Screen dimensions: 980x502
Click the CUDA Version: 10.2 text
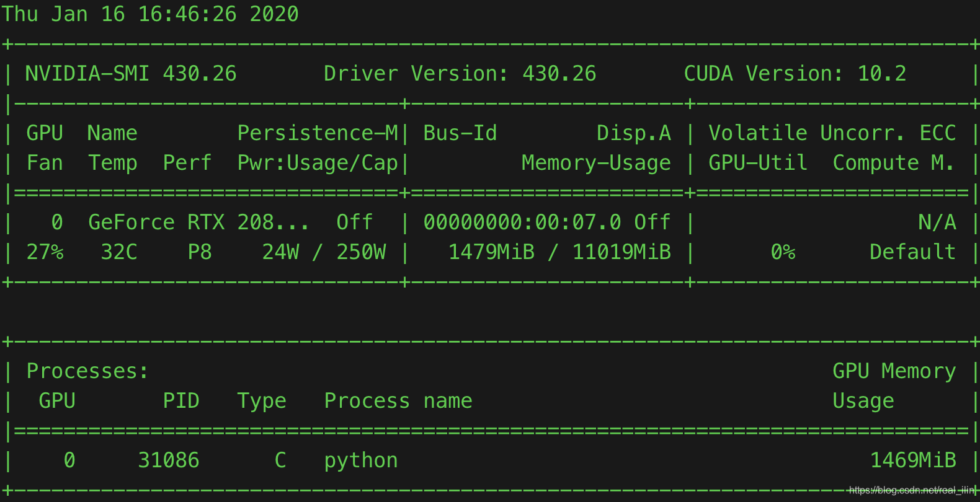coord(795,73)
